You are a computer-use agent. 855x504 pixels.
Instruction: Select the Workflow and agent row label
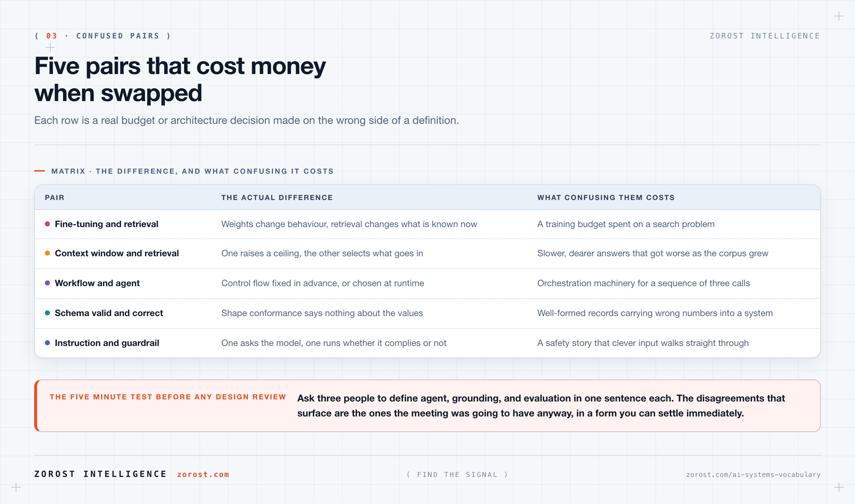click(x=97, y=283)
